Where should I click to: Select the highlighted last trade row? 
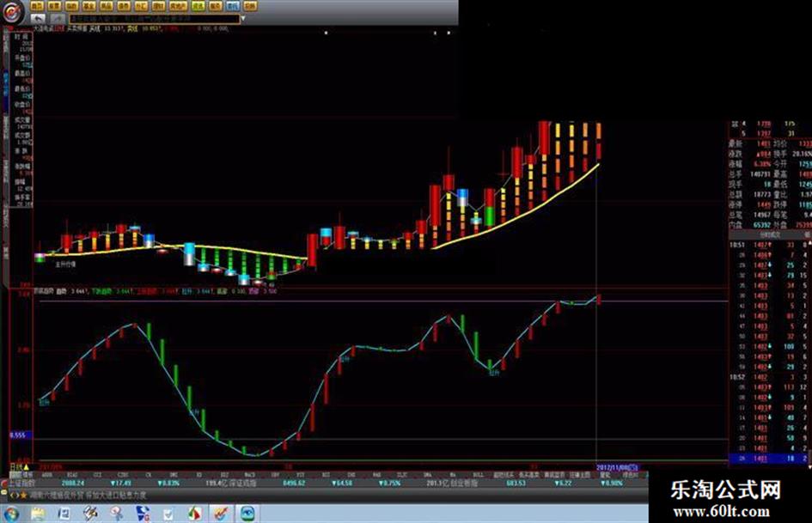coord(768,459)
